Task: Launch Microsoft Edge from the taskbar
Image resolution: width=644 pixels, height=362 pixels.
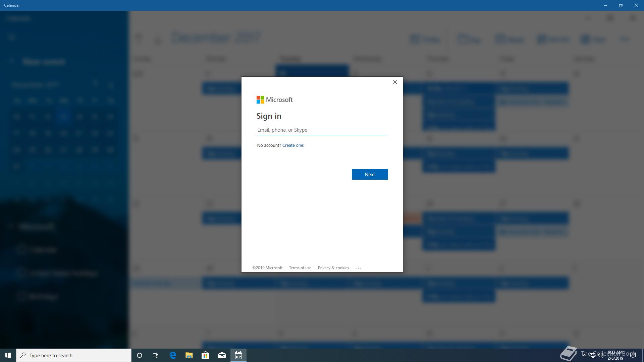Action: [x=173, y=355]
